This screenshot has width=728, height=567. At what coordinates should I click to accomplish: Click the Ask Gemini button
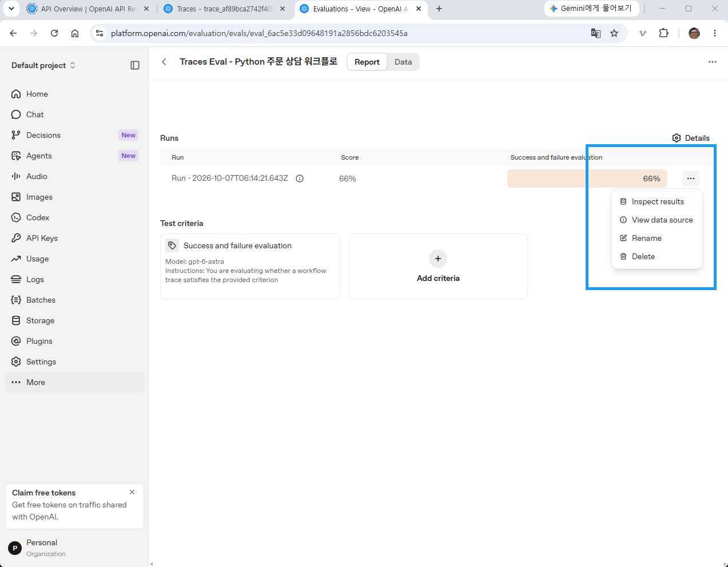tap(591, 9)
